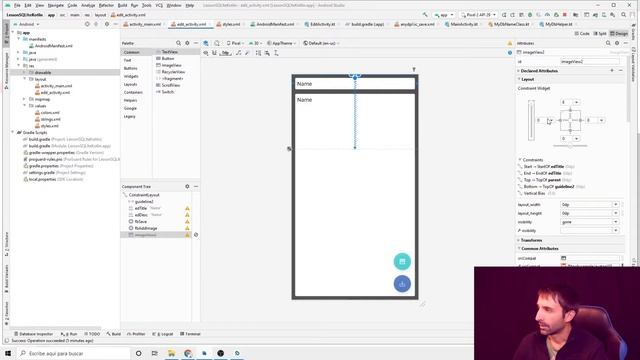Toggle view options eye icon in design toolbar
The image size is (640, 360).
tap(206, 53)
